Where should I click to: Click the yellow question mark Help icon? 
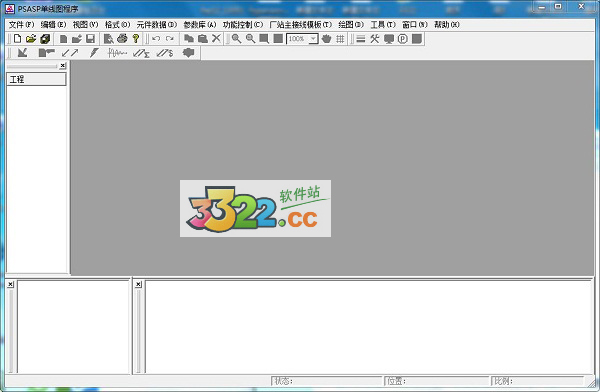click(x=135, y=39)
